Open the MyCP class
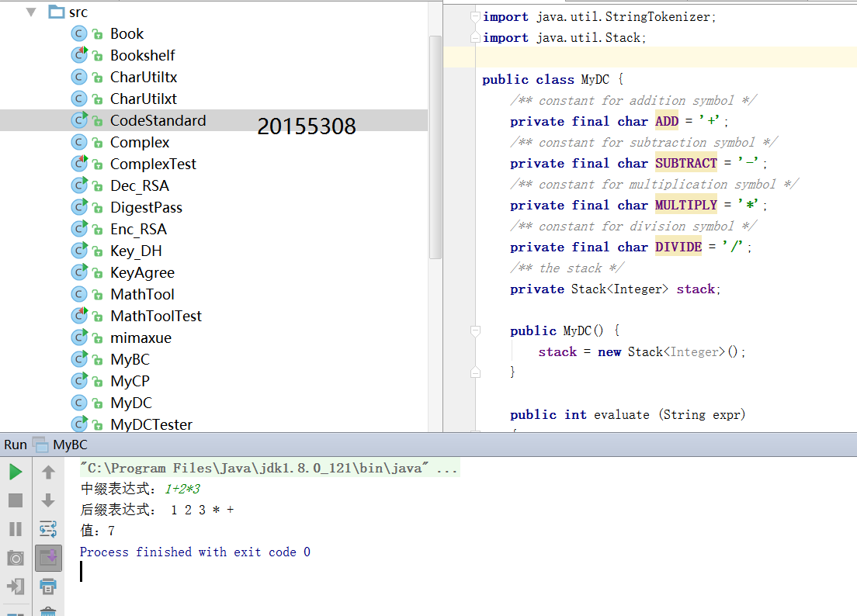Viewport: 857px width, 616px height. [130, 381]
